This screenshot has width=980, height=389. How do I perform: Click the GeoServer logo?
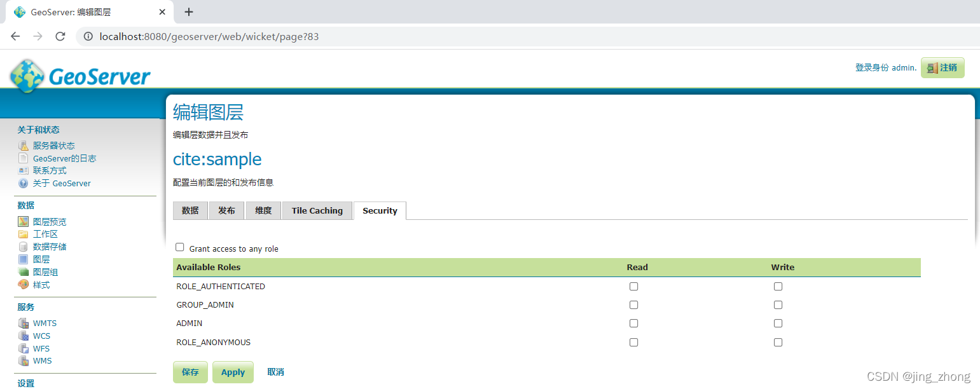[80, 76]
